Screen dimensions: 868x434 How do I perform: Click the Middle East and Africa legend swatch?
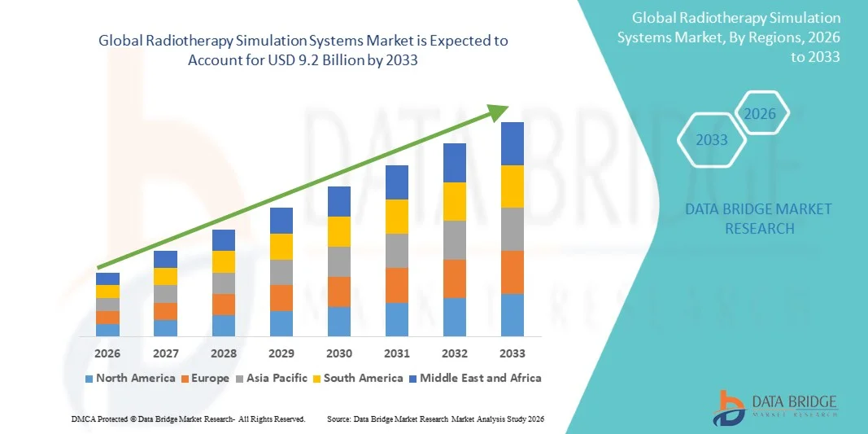[413, 379]
